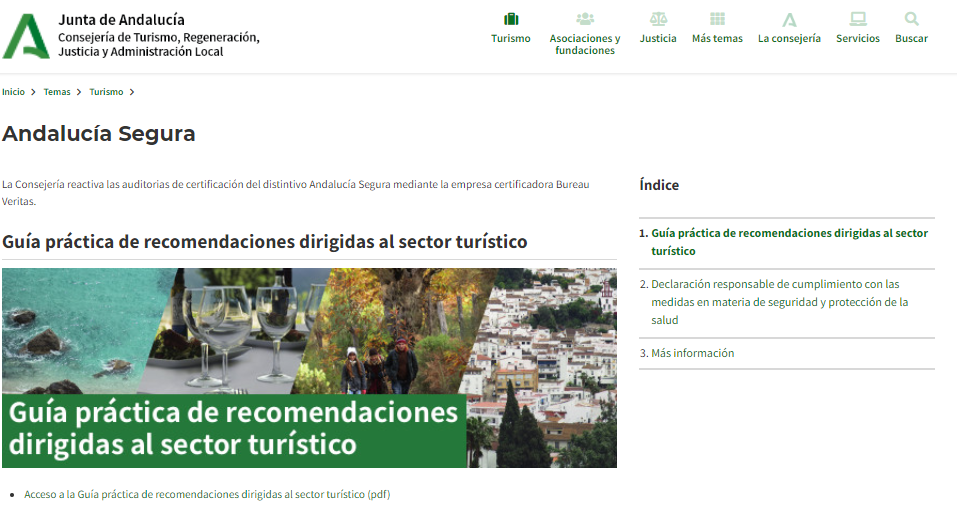Click the Guía práctica de recomendaciones section heading
This screenshot has width=957, height=525.
pos(264,242)
